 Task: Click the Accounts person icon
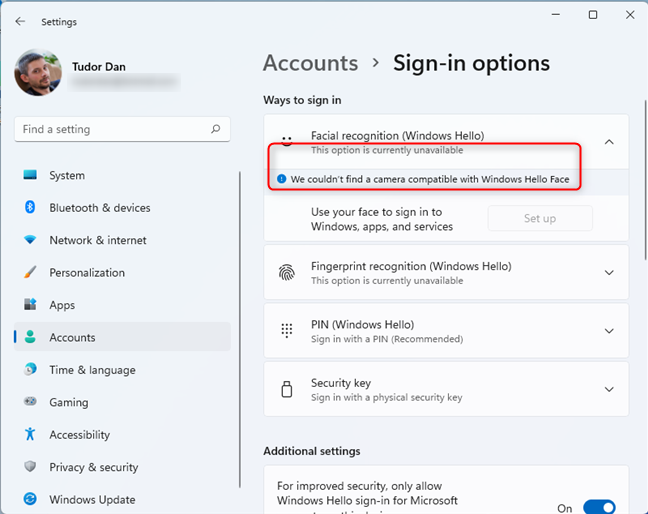tap(30, 337)
